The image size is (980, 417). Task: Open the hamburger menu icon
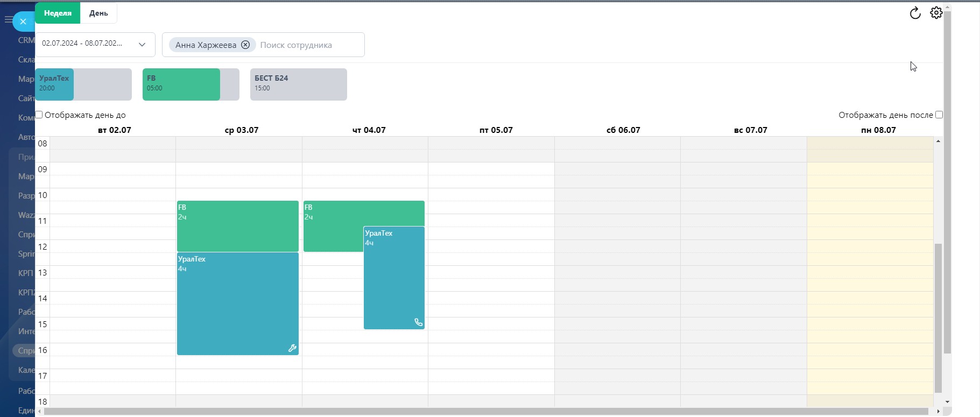(x=8, y=20)
